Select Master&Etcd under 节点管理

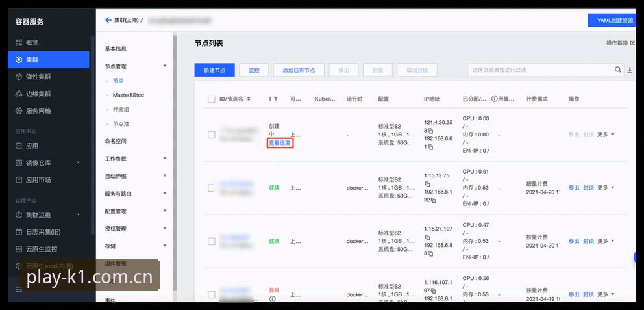128,95
